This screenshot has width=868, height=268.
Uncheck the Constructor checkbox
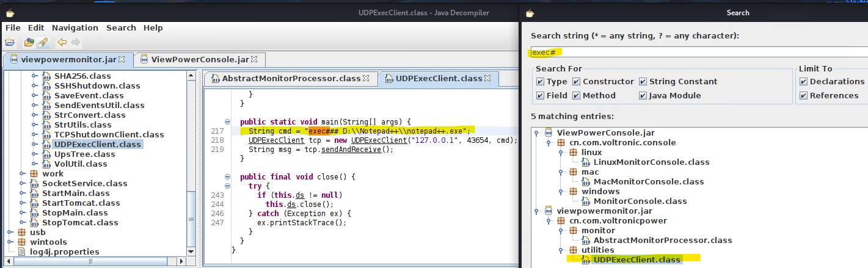coord(576,82)
